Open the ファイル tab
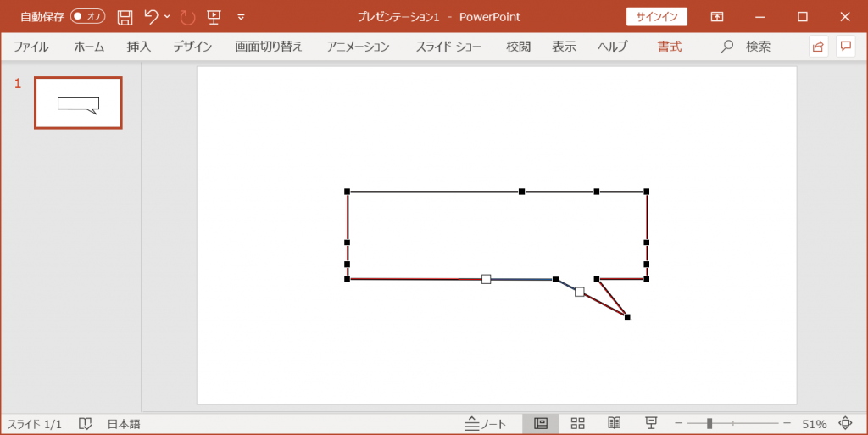This screenshot has height=435, width=868. coord(31,47)
